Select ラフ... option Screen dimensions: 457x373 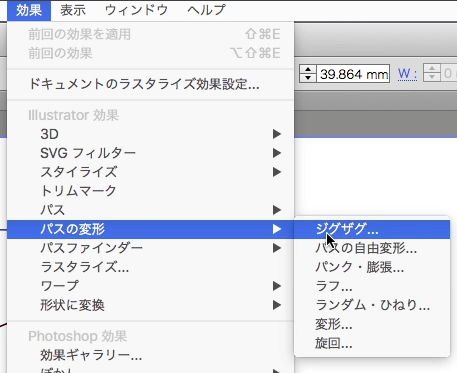(x=372, y=286)
